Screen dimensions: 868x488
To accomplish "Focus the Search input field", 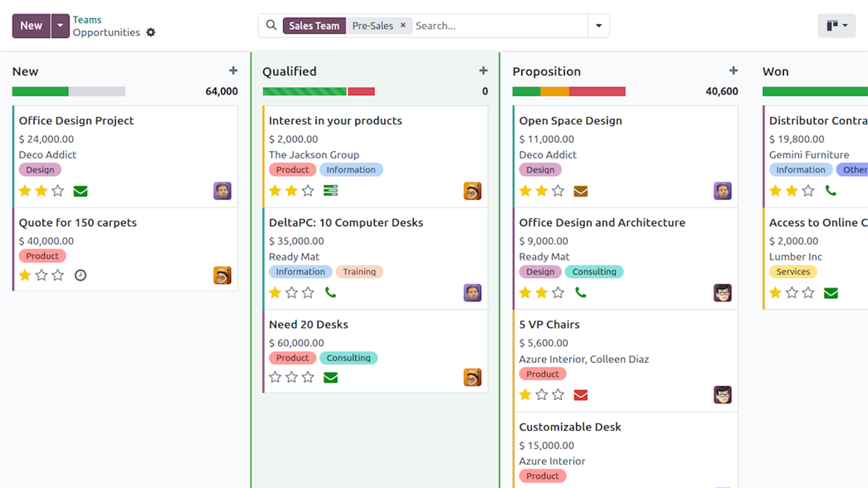I will (x=500, y=26).
